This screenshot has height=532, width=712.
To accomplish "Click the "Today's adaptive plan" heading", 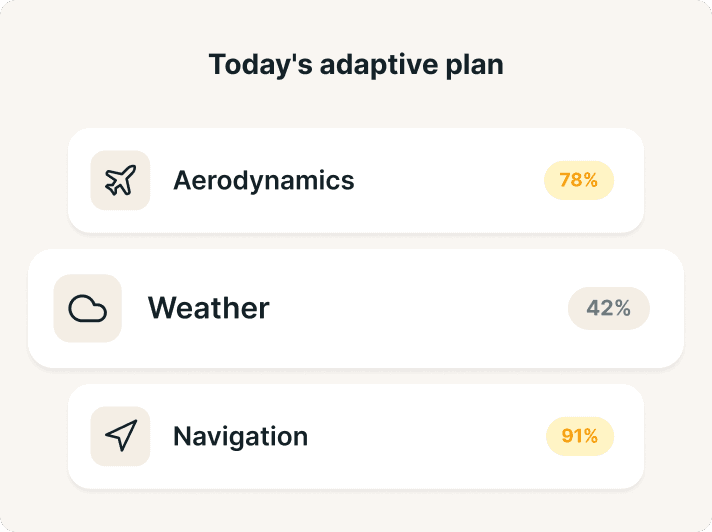I will (355, 65).
